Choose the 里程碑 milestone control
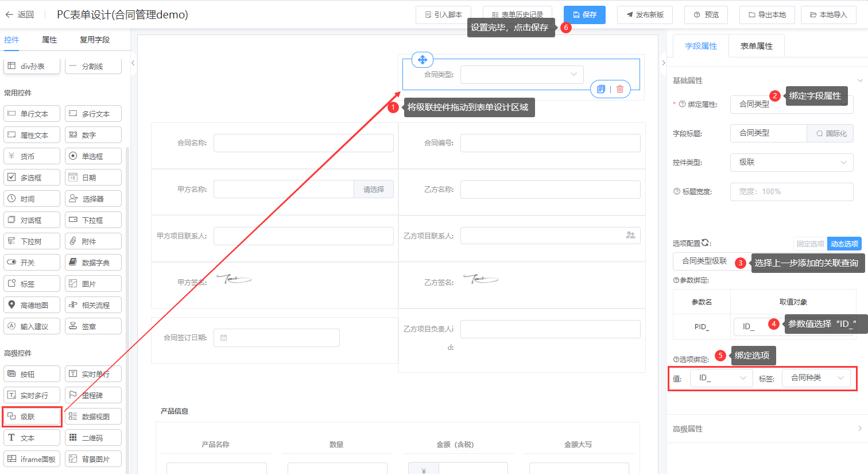 click(93, 395)
